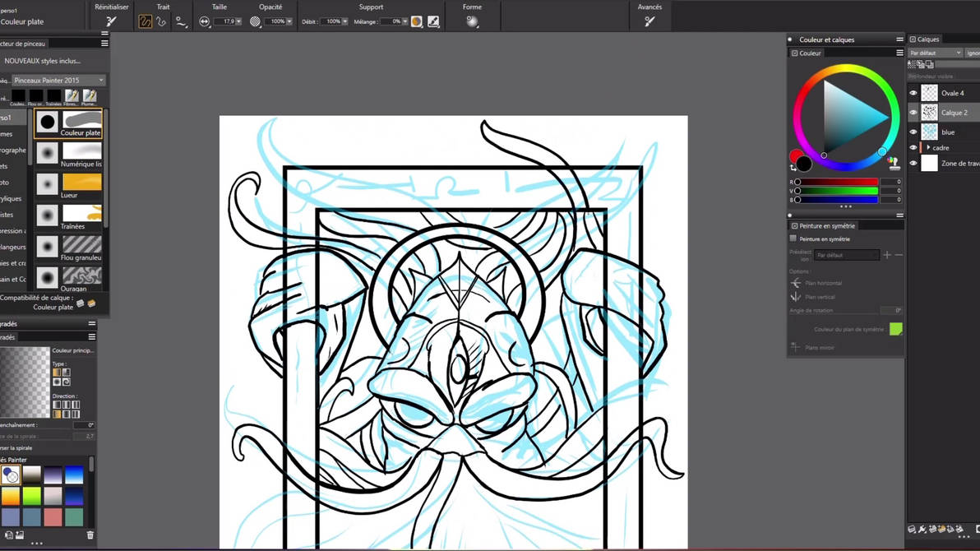Expand the cadre layer group
980x551 pixels.
coord(927,147)
